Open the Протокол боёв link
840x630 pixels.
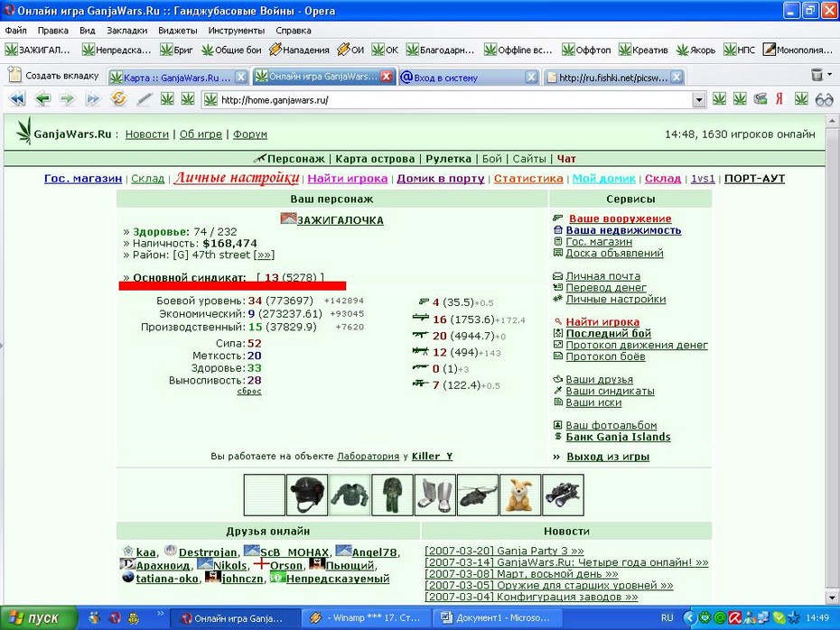pos(605,357)
